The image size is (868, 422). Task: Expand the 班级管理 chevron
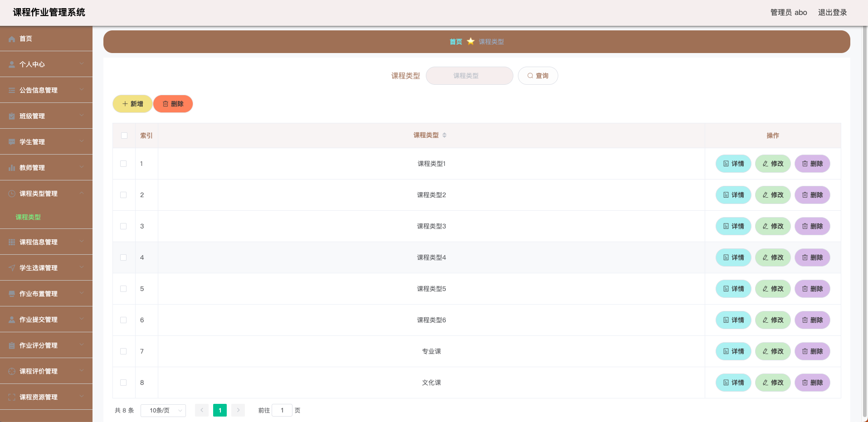pos(82,116)
